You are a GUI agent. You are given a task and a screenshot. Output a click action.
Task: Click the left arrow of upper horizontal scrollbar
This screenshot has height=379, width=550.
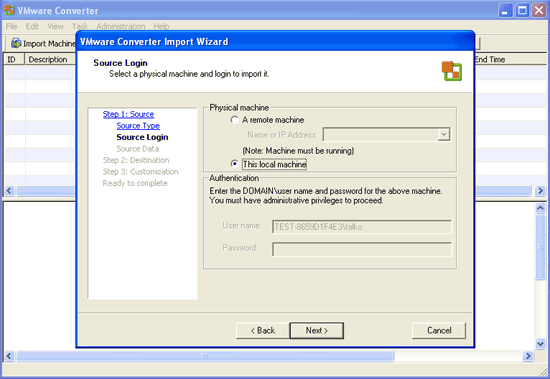9,191
